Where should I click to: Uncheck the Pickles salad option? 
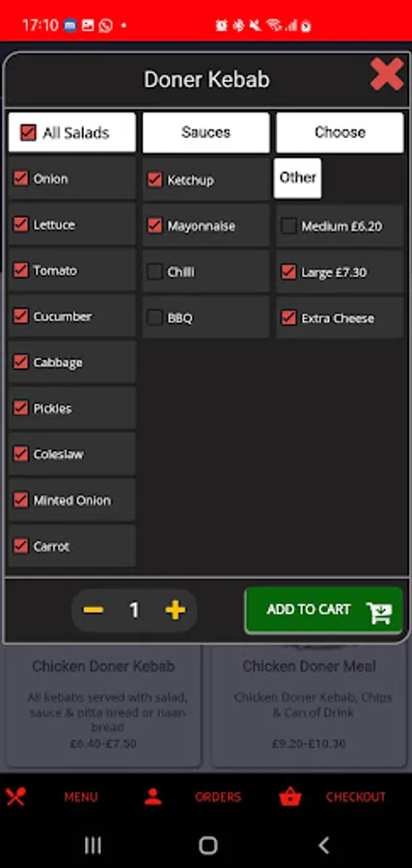(20, 408)
